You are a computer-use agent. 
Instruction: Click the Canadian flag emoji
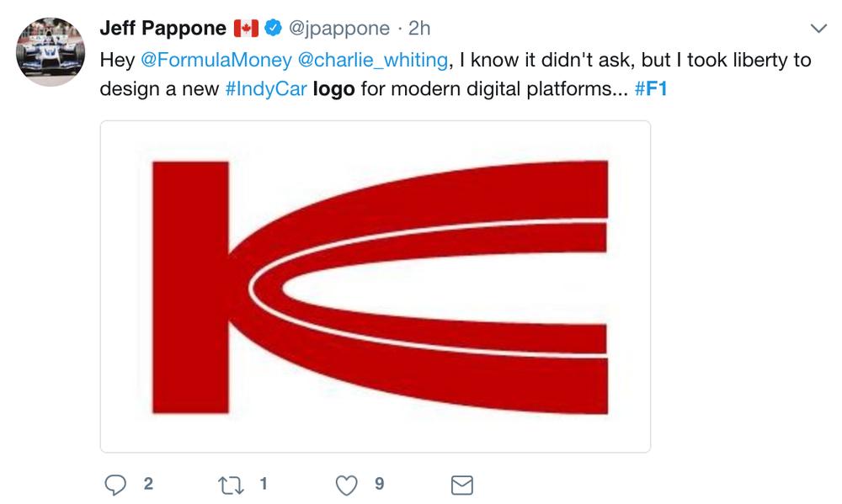pyautogui.click(x=246, y=28)
